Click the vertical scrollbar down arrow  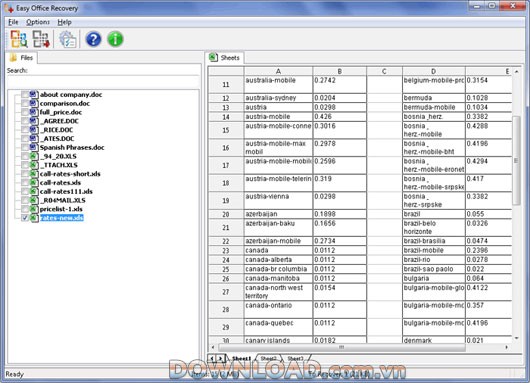(516, 338)
